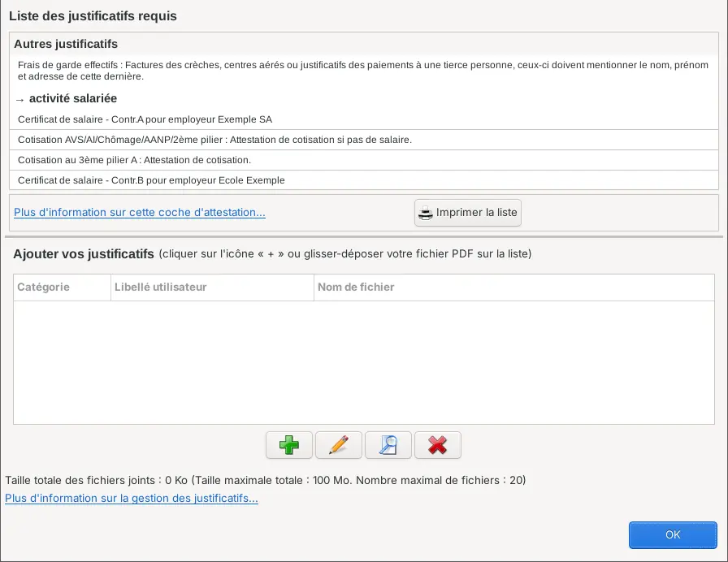The width and height of the screenshot is (728, 562).
Task: Open Plus d'information sur la gestion des justificatifs link
Action: tap(132, 498)
